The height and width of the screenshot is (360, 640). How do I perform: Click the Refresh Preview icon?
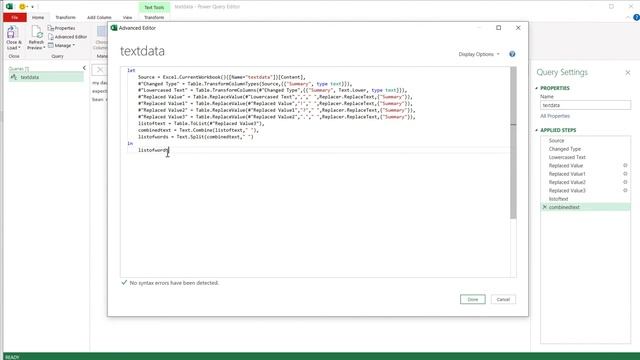click(x=36, y=32)
